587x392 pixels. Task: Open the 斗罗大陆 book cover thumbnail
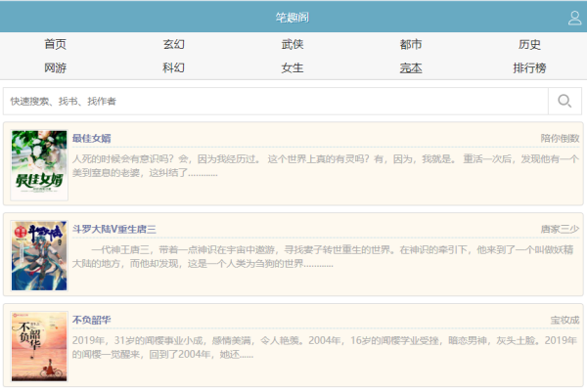(x=39, y=256)
